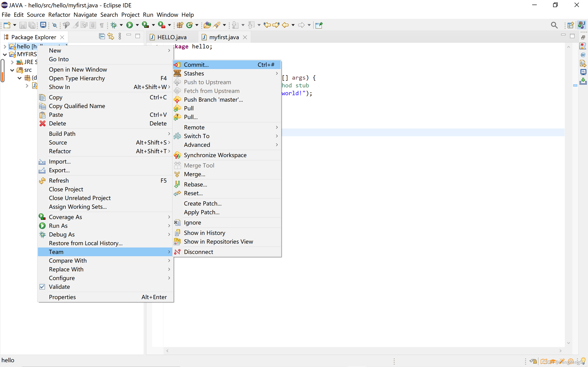
Task: Select Commit... in the Team submenu
Action: point(196,64)
